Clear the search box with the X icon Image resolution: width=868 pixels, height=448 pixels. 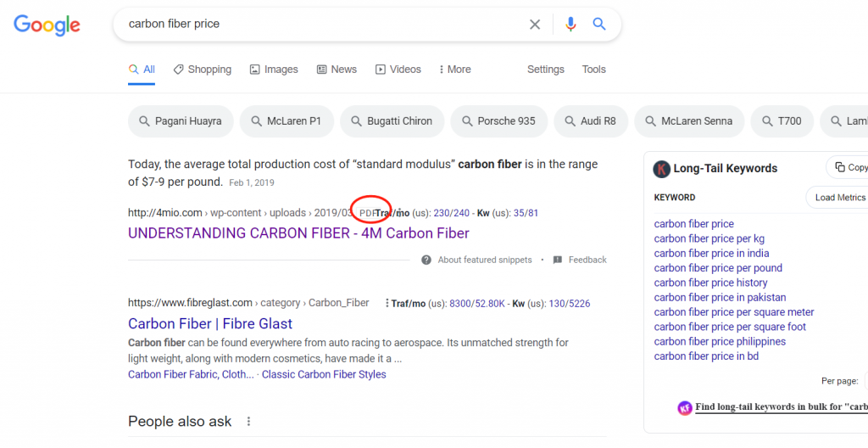coord(535,25)
